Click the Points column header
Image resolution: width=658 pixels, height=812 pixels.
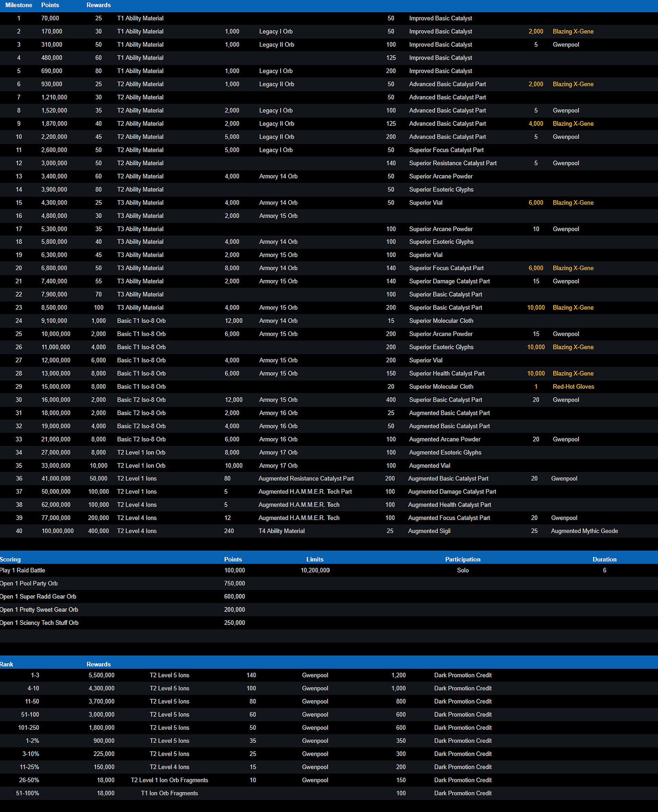point(50,5)
